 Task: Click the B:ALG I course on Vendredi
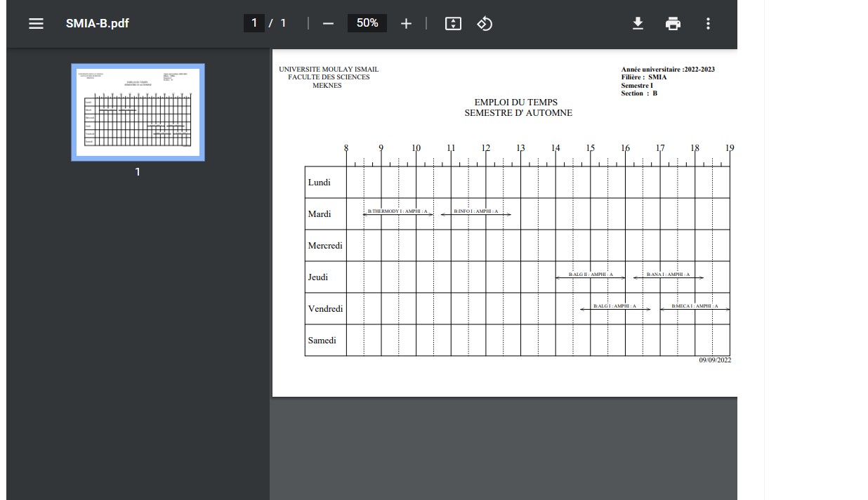point(614,306)
